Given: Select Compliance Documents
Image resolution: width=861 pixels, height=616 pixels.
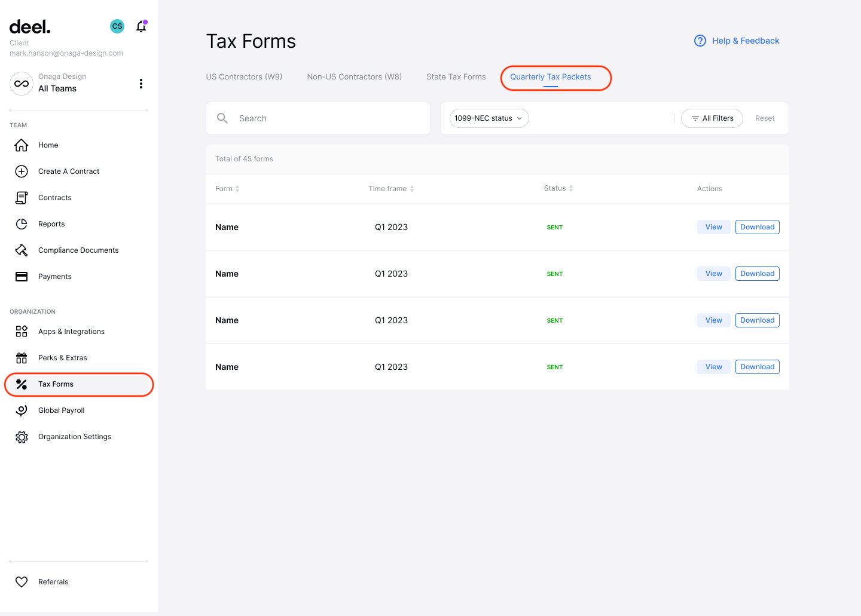Looking at the screenshot, I should [x=78, y=250].
